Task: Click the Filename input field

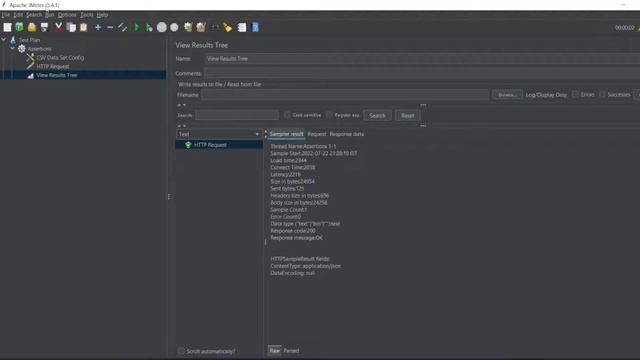Action: pyautogui.click(x=345, y=95)
